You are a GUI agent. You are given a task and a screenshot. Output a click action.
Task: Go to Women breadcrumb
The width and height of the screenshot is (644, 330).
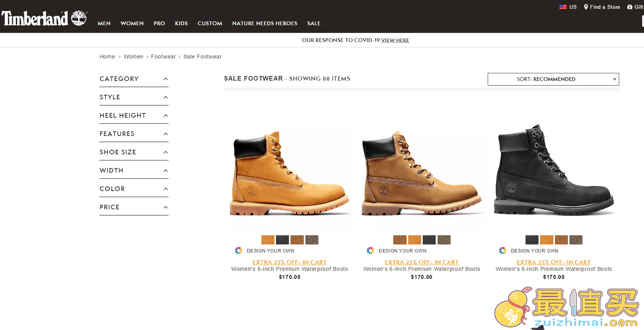point(133,57)
